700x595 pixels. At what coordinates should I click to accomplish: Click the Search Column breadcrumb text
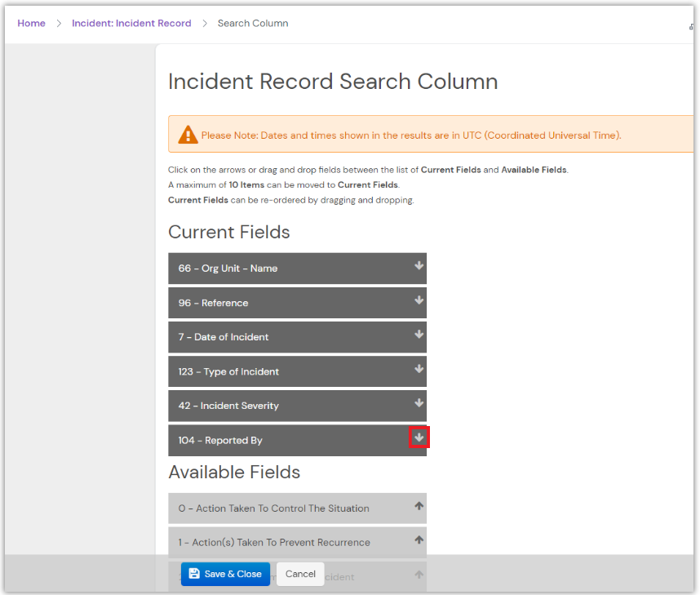pos(253,23)
